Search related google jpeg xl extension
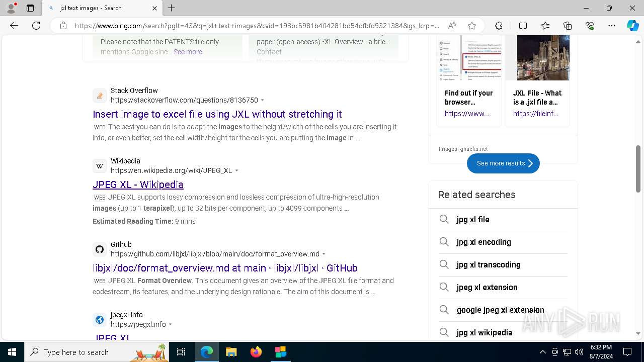Image resolution: width=644 pixels, height=362 pixels. point(503,310)
